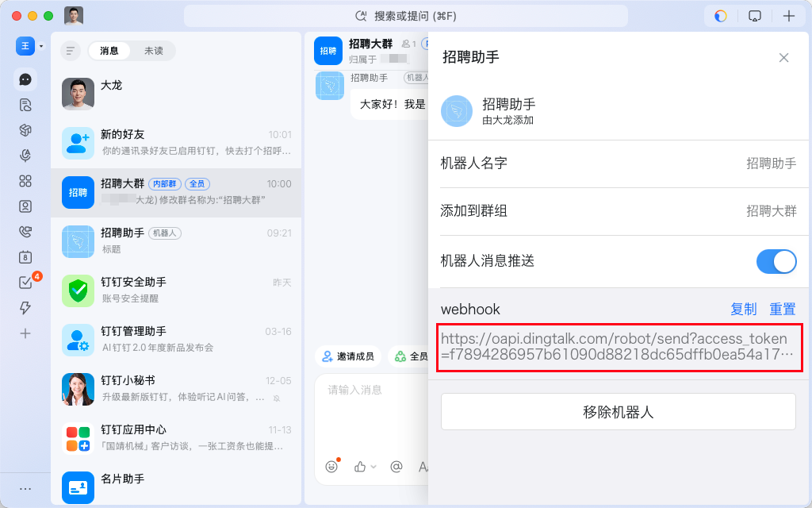The height and width of the screenshot is (508, 812).
Task: Open the AI listening microphone icon in sidebar
Action: click(25, 156)
